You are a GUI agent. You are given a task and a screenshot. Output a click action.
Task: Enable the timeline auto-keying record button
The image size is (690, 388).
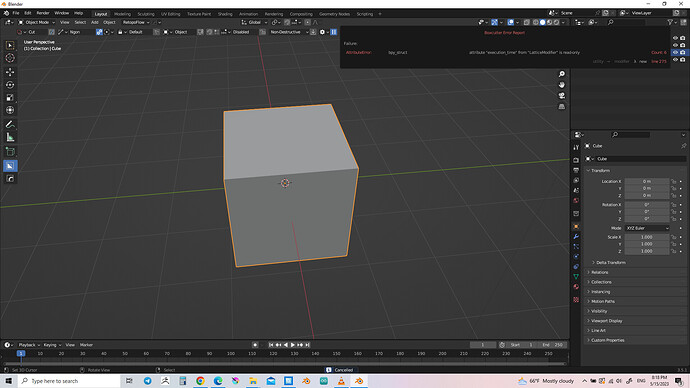[255, 345]
